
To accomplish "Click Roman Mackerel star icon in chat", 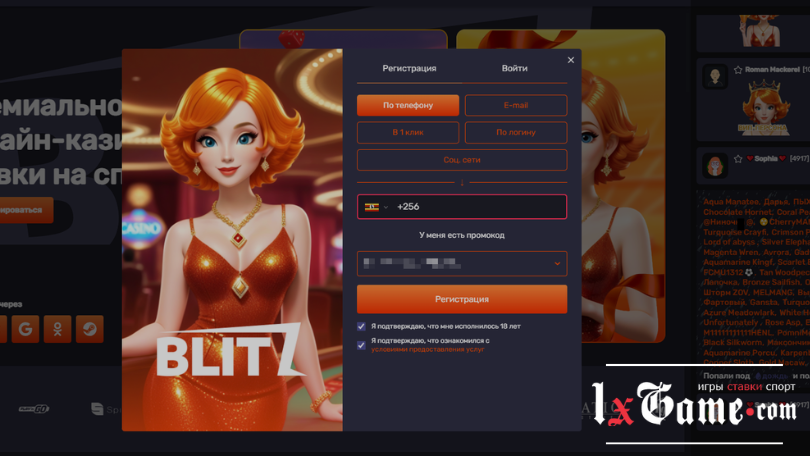I will click(738, 70).
